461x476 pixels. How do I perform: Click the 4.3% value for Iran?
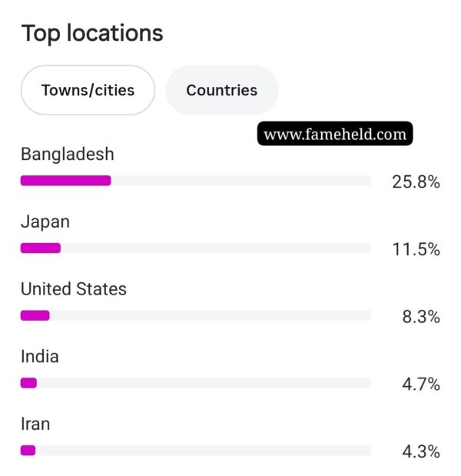[421, 451]
